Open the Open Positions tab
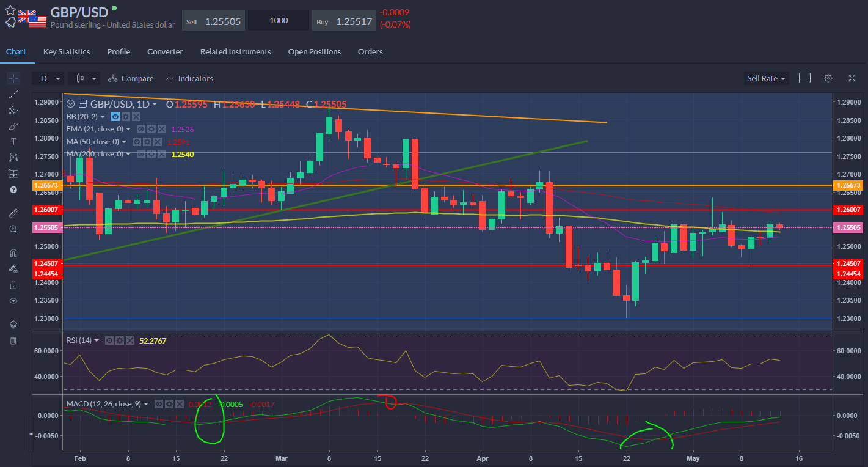This screenshot has height=467, width=868. (x=314, y=52)
